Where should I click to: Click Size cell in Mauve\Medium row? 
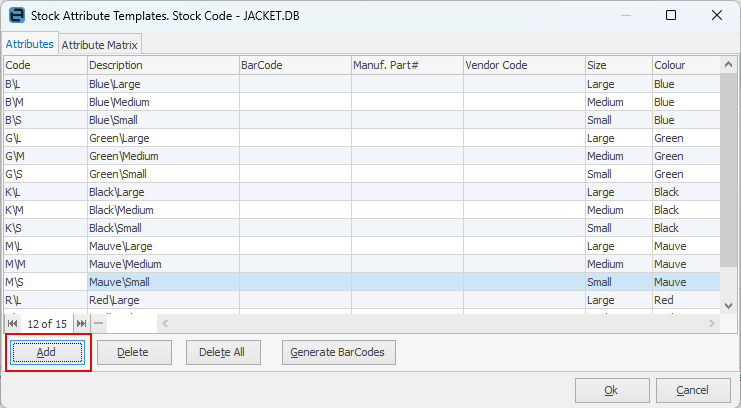619,264
